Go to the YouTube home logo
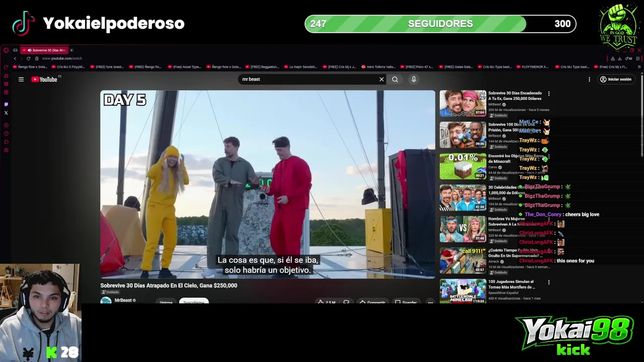The image size is (644, 362). pos(45,79)
